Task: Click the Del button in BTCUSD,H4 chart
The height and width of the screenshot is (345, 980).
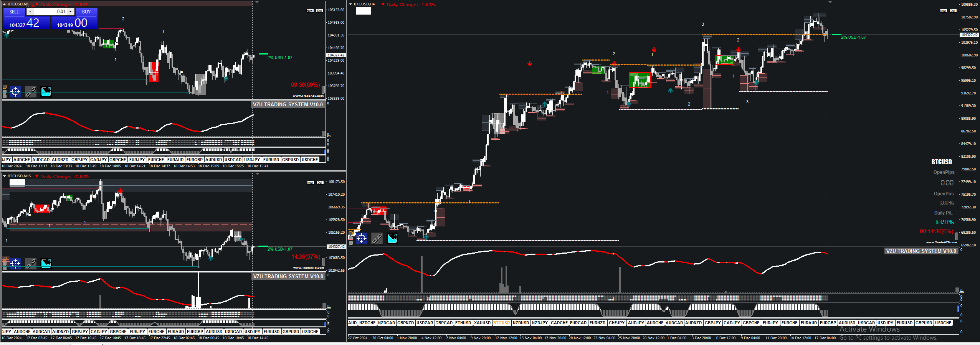Action: pyautogui.click(x=953, y=11)
